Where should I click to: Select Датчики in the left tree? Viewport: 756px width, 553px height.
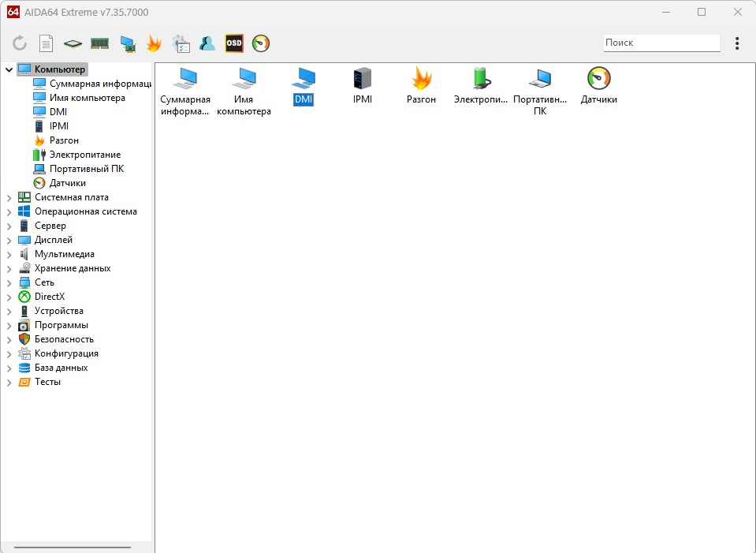[59, 183]
